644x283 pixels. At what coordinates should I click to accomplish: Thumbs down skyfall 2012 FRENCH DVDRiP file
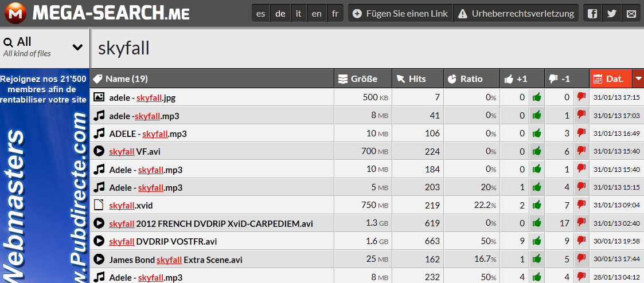(581, 223)
